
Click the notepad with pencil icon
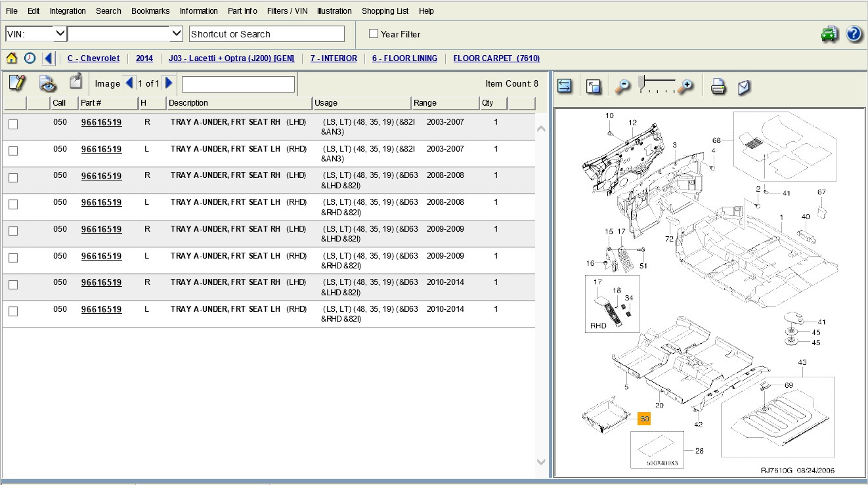[17, 83]
